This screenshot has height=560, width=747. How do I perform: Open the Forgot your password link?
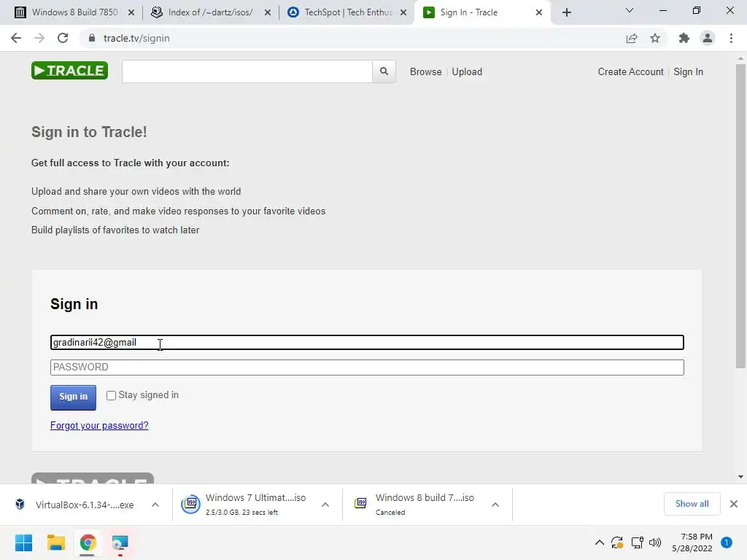(99, 425)
